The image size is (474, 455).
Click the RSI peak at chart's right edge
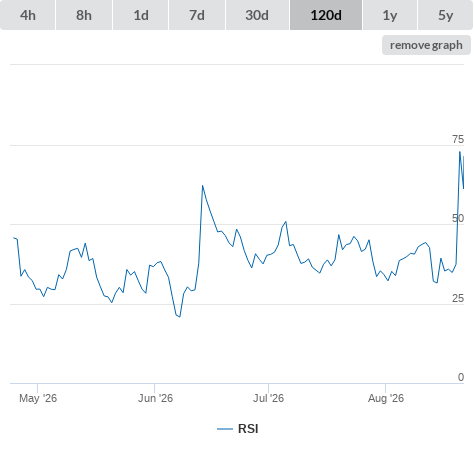(x=460, y=152)
